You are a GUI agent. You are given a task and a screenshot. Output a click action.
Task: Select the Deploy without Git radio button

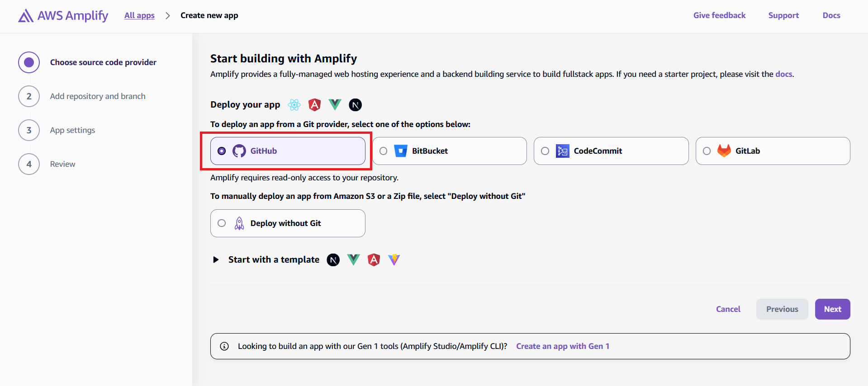click(x=222, y=223)
